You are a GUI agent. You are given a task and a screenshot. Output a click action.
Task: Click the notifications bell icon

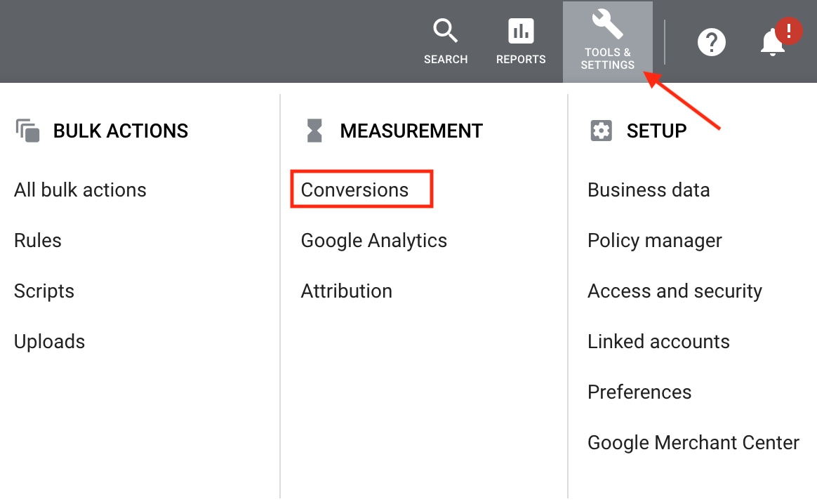click(773, 43)
